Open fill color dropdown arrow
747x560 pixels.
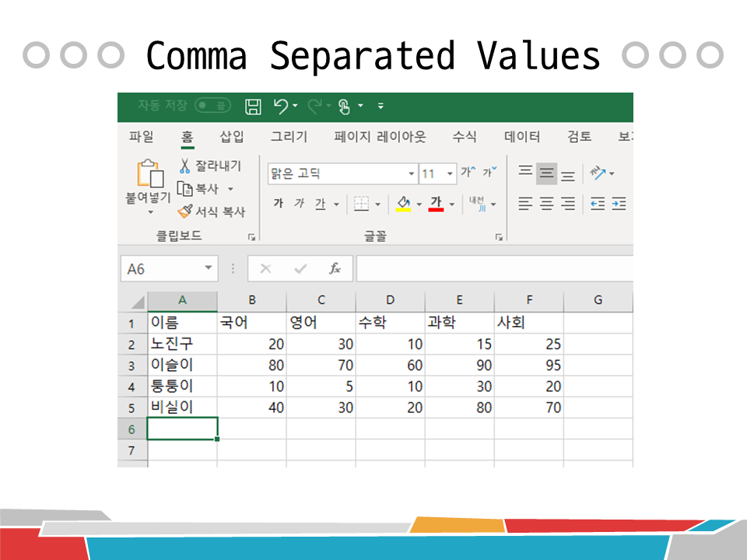click(419, 205)
